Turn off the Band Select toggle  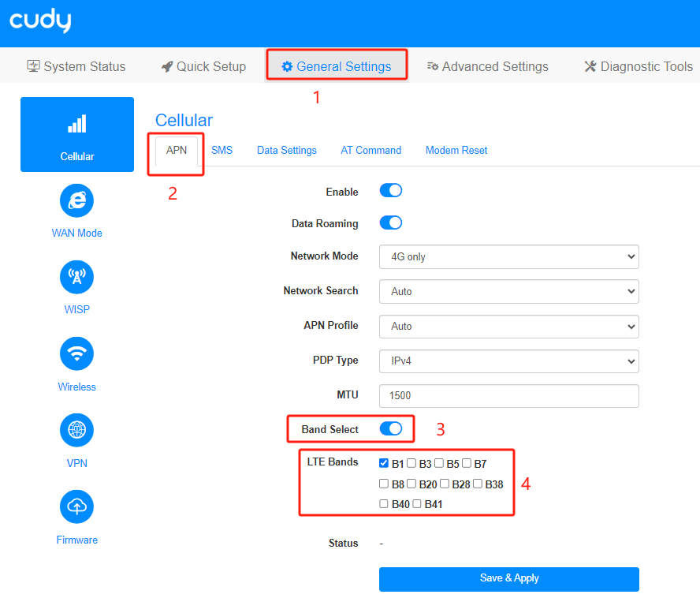coord(391,428)
